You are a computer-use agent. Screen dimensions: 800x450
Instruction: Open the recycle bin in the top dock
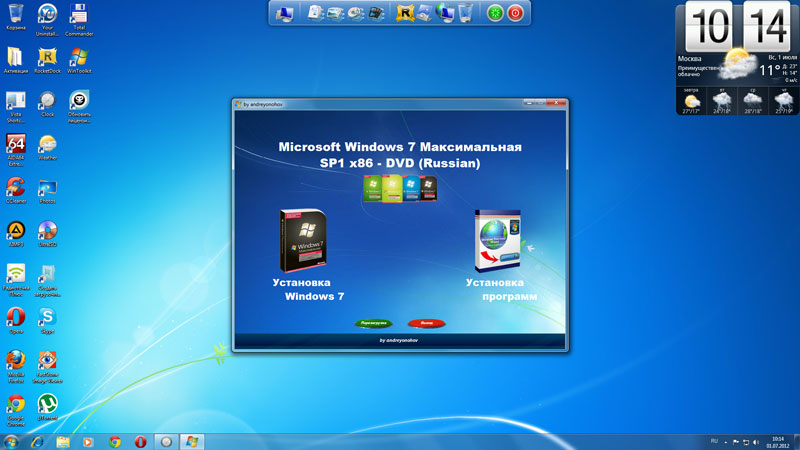[x=465, y=13]
